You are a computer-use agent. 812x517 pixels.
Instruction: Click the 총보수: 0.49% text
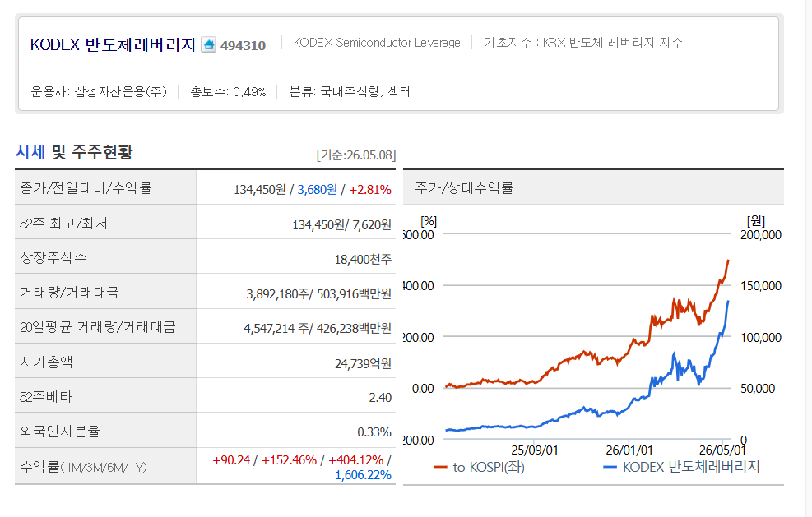pos(228,91)
